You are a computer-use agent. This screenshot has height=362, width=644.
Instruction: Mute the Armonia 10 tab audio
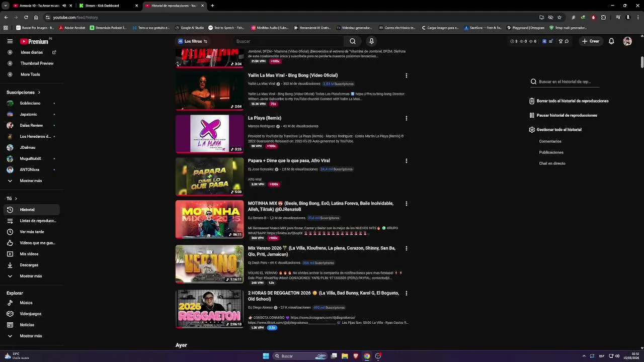64,6
